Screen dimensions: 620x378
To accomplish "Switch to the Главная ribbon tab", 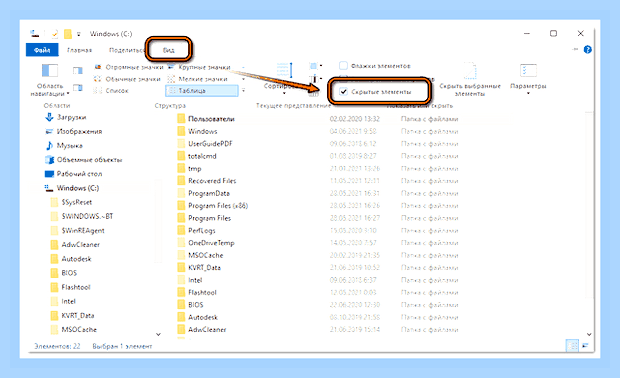I will [79, 50].
